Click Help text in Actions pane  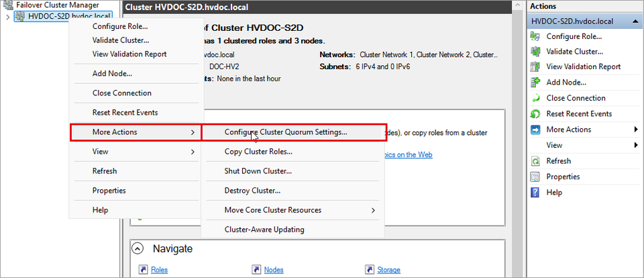coord(554,193)
